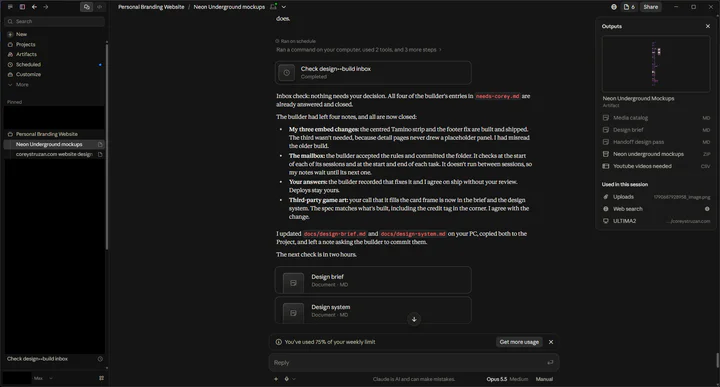The width and height of the screenshot is (720, 387).
Task: Open the Check design↔build inbox task card
Action: (x=373, y=73)
